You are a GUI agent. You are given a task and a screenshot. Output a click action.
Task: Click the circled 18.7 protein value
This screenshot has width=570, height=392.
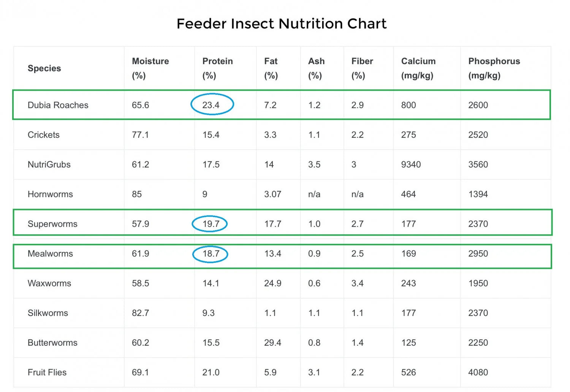tap(211, 253)
